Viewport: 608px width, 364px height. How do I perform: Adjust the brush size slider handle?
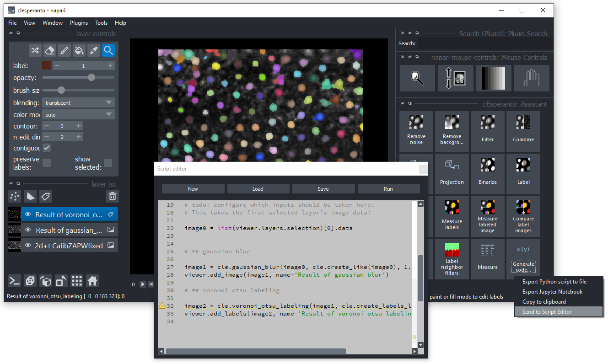pyautogui.click(x=61, y=90)
